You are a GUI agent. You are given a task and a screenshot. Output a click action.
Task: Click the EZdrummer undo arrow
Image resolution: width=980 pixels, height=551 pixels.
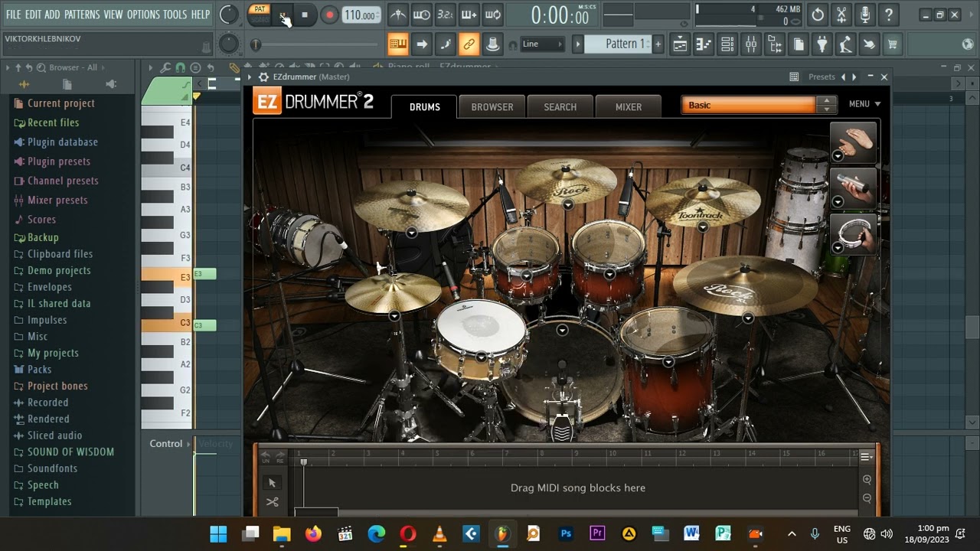266,455
